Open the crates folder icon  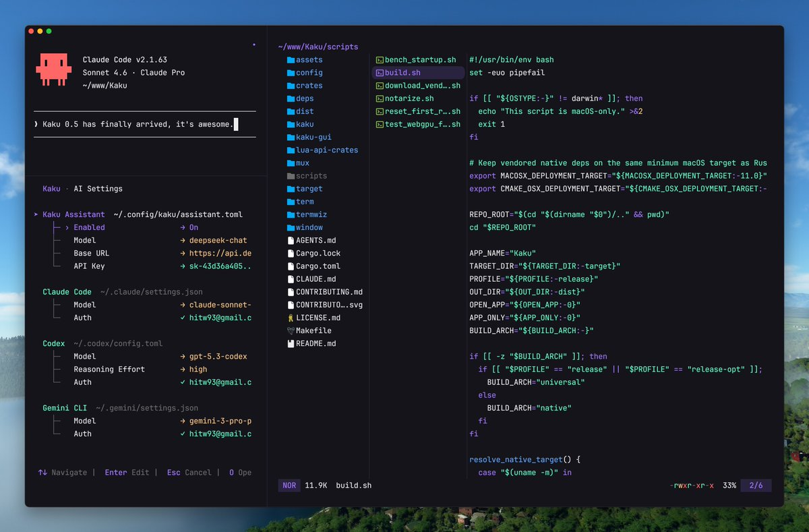coord(290,86)
